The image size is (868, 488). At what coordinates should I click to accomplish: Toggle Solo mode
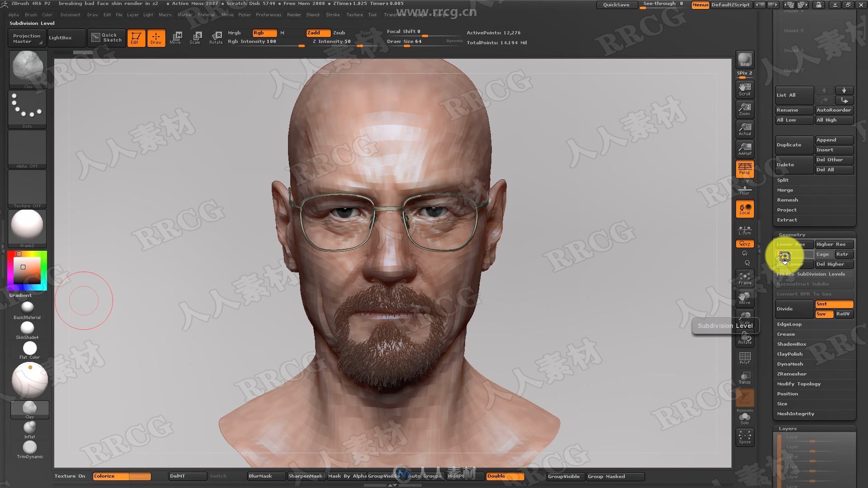745,419
